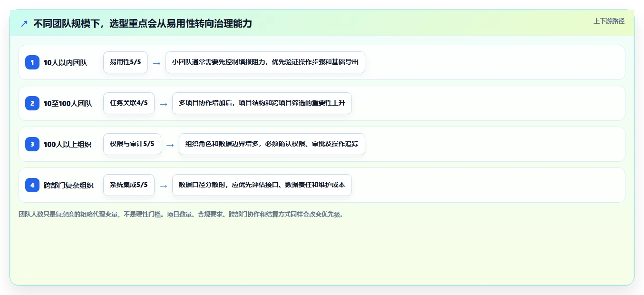Click the arrow after 系统集成5/5
The height and width of the screenshot is (295, 644).
click(163, 186)
